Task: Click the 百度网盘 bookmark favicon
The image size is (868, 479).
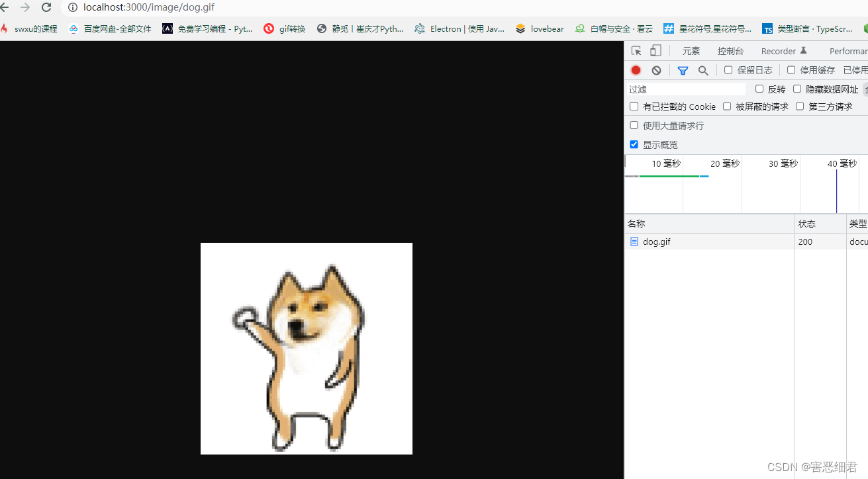Action: (x=73, y=29)
